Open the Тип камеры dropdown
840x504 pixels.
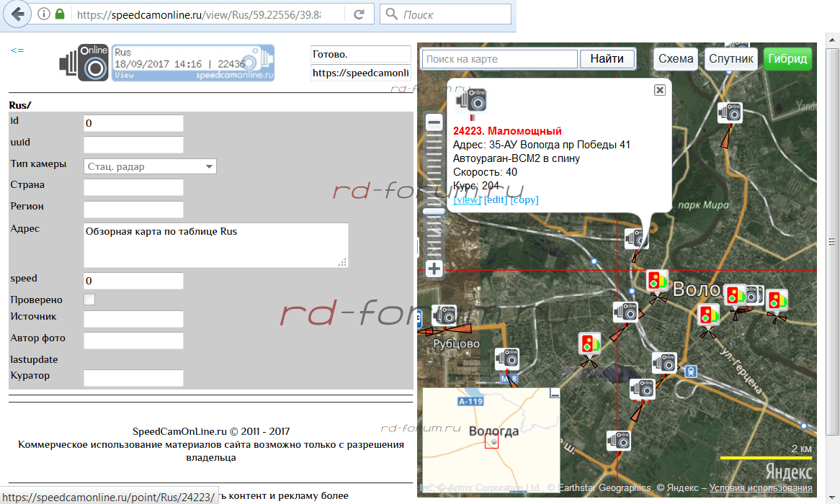(x=150, y=166)
